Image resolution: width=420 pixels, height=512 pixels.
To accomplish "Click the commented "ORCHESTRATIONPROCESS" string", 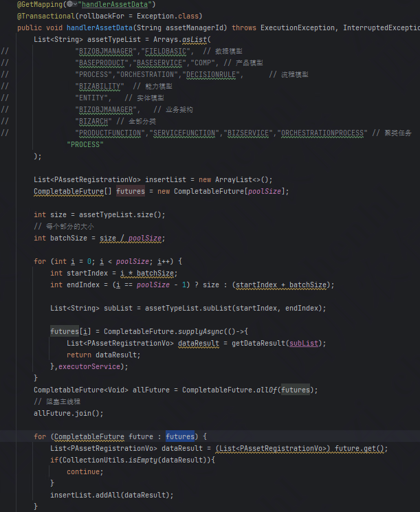I will [x=322, y=133].
